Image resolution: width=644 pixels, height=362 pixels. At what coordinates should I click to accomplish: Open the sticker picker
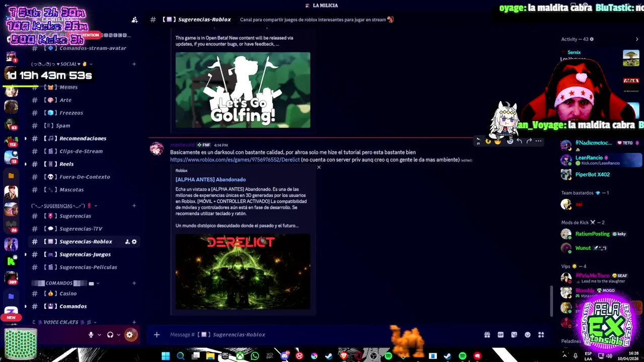click(514, 335)
